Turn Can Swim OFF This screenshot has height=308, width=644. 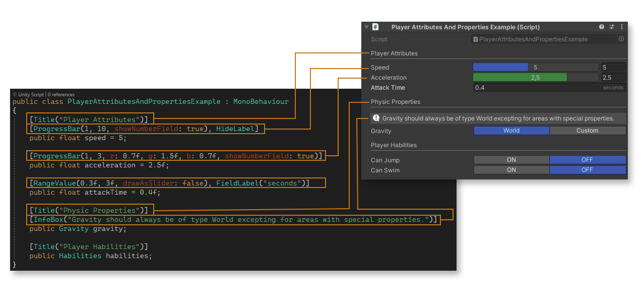587,170
